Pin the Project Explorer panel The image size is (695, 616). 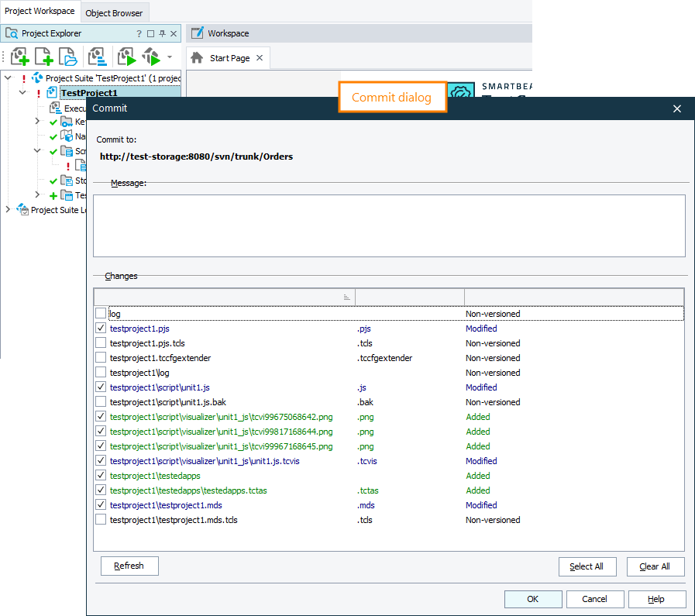pos(163,33)
